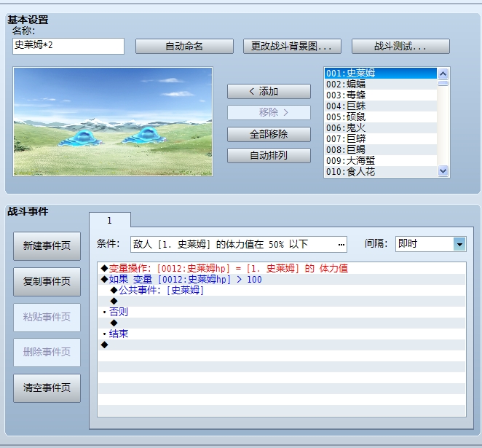Viewport: 482px width, 448px height.
Task: Click 新建事件页 button
Action: click(47, 245)
